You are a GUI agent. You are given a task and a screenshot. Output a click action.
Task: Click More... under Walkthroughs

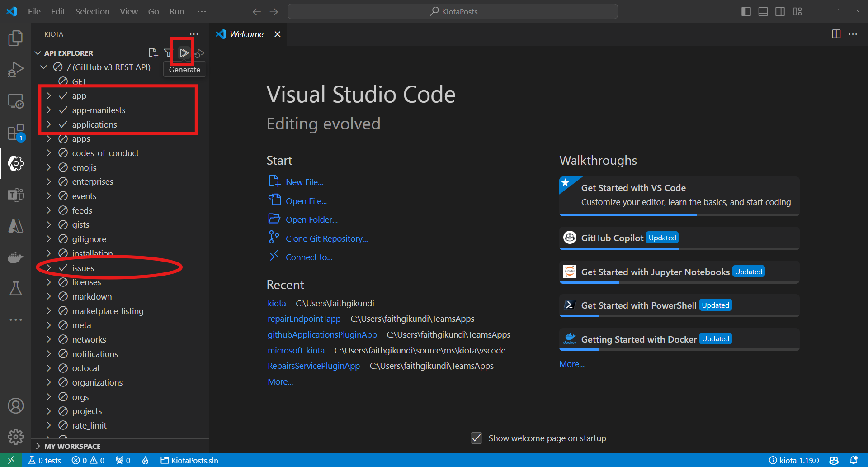click(x=572, y=364)
